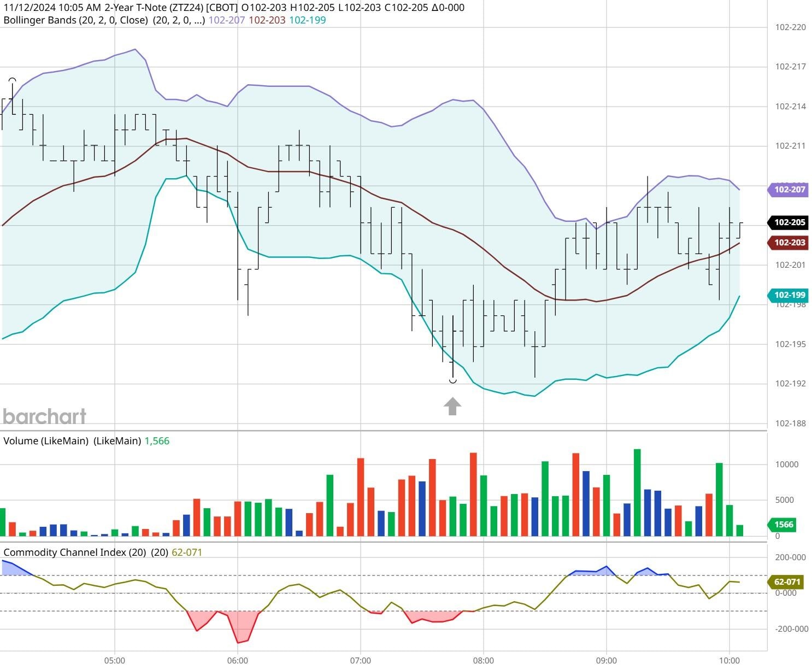The image size is (812, 670).
Task: Click the olive 62-071 CCI value flag
Action: click(786, 583)
